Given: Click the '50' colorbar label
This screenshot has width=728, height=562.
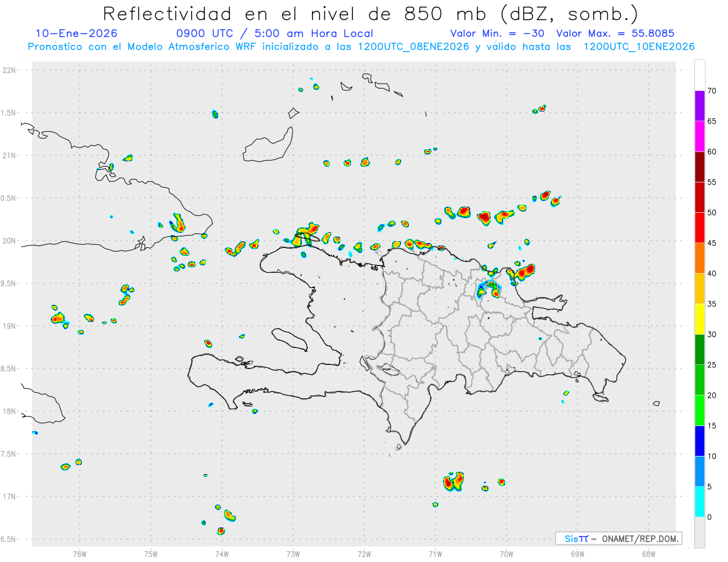Looking at the screenshot, I should (x=712, y=213).
